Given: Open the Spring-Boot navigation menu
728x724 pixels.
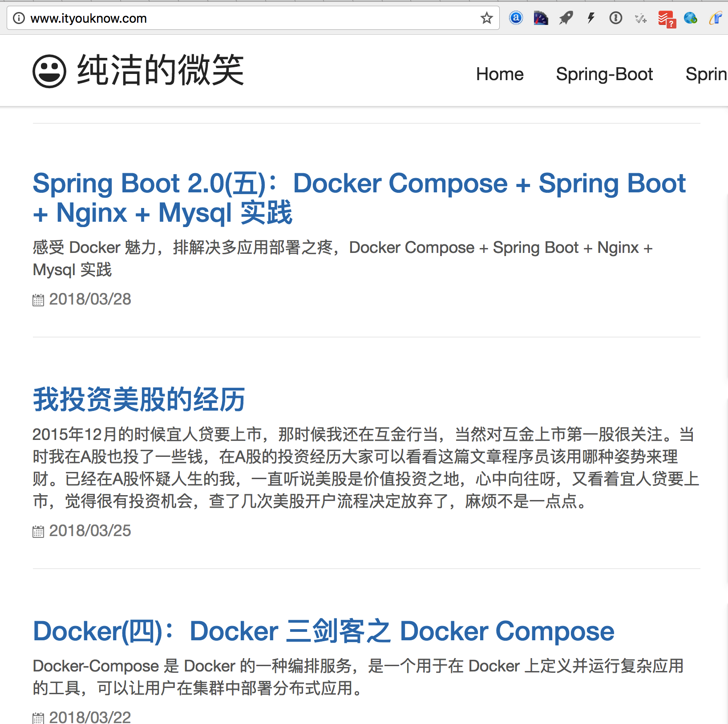Looking at the screenshot, I should [x=604, y=74].
